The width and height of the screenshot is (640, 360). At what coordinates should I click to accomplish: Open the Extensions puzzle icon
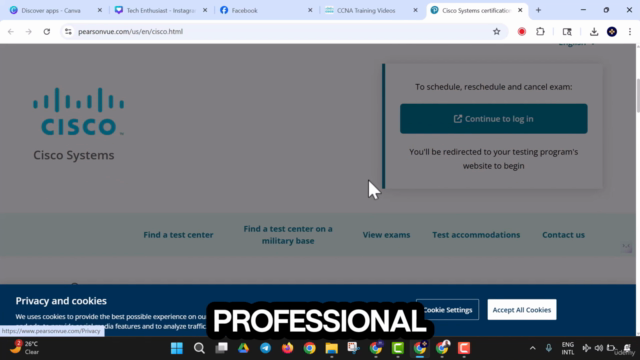tap(540, 31)
